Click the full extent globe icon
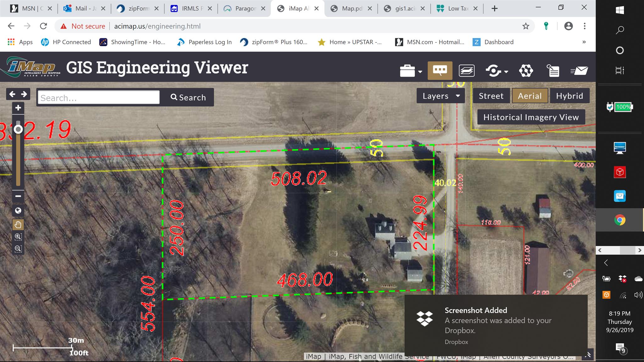This screenshot has width=644, height=362. (18, 211)
